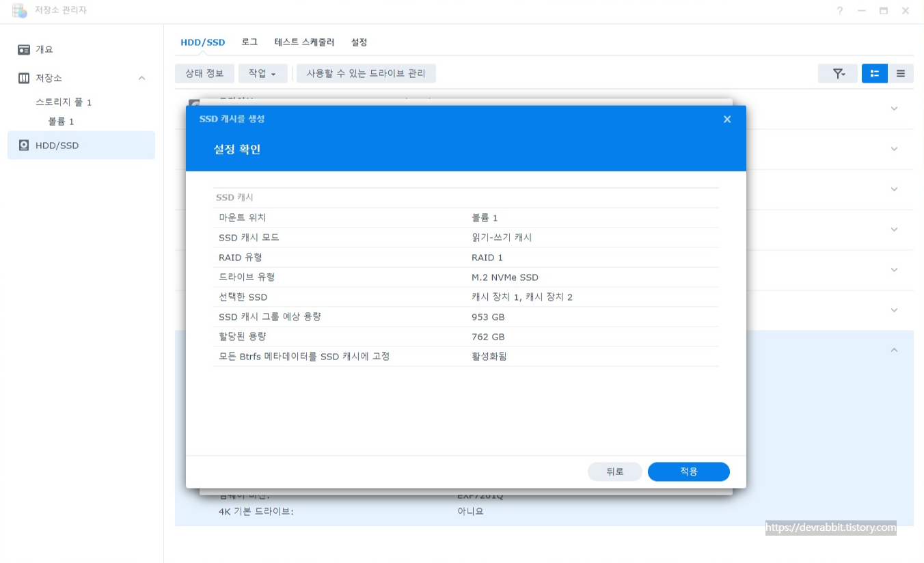Click the HDD/SSD sidebar drive icon

click(24, 146)
